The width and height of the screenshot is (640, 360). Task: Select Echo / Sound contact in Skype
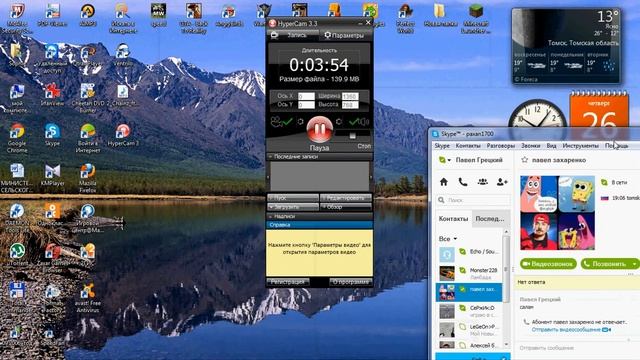tap(469, 254)
